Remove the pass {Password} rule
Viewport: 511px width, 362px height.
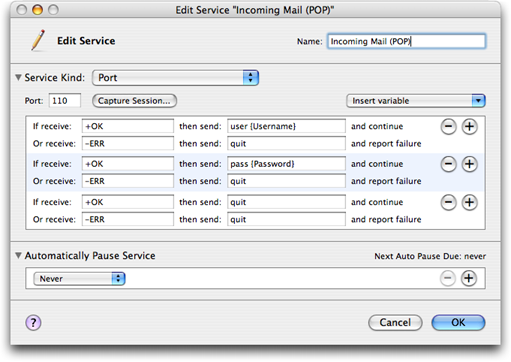point(448,164)
